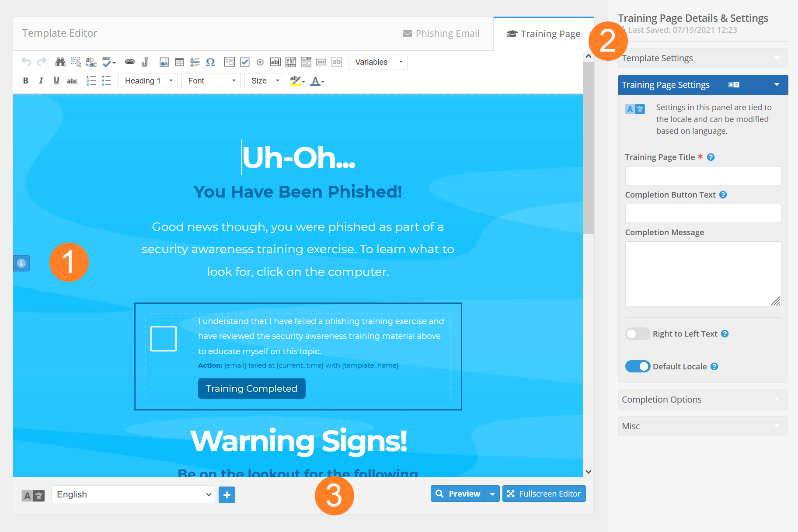Screen dimensions: 798x532
Task: Click the info icon on editor's left edge
Action: [x=21, y=263]
